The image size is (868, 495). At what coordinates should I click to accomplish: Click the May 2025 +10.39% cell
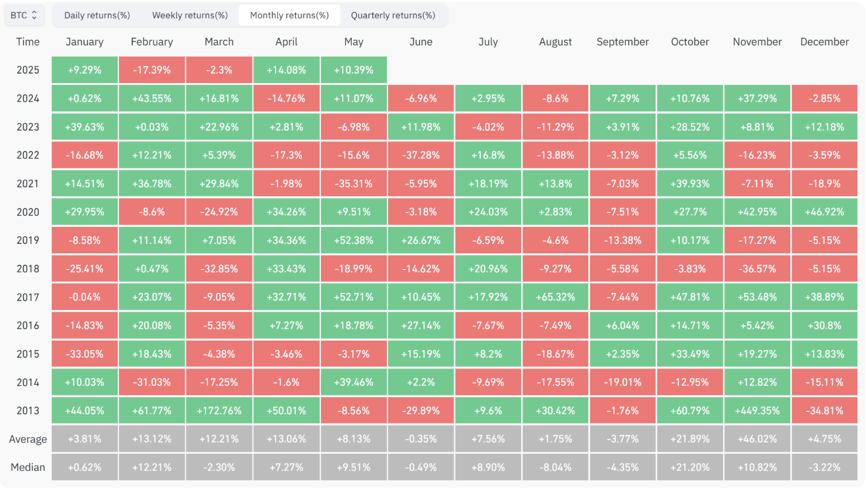pos(353,70)
